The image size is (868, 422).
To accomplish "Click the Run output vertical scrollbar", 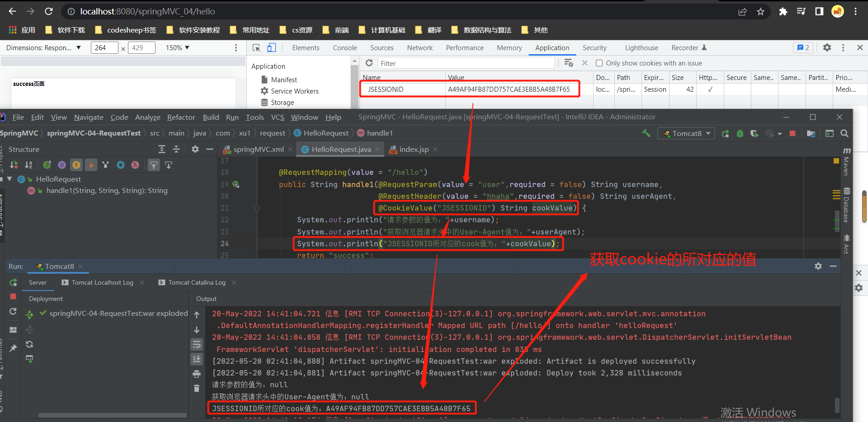I will [837, 405].
